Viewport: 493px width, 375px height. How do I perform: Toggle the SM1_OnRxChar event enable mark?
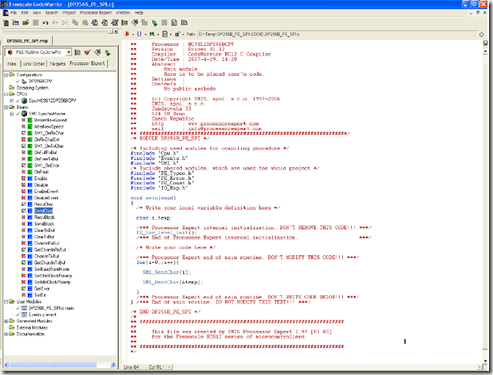(x=24, y=133)
